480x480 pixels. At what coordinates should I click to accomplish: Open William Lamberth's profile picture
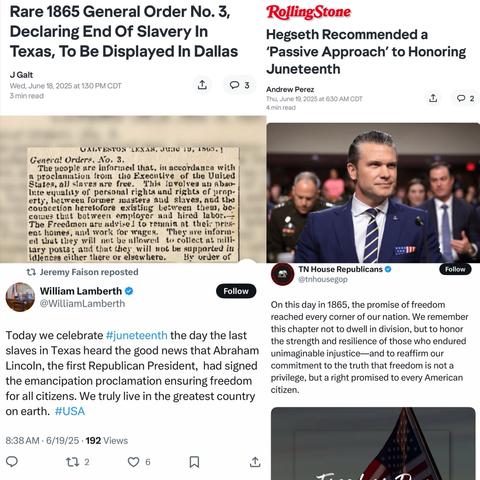click(x=20, y=297)
